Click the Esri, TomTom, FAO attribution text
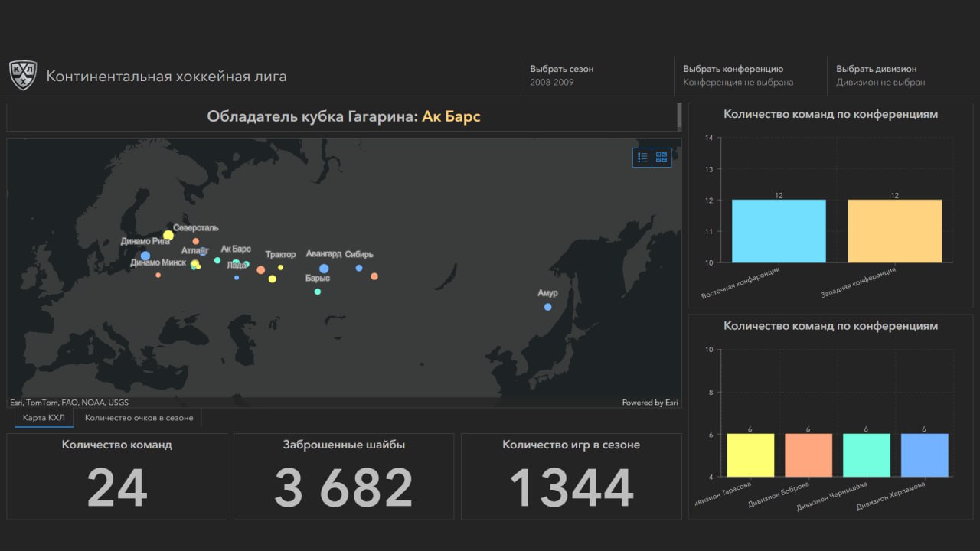 click(69, 403)
